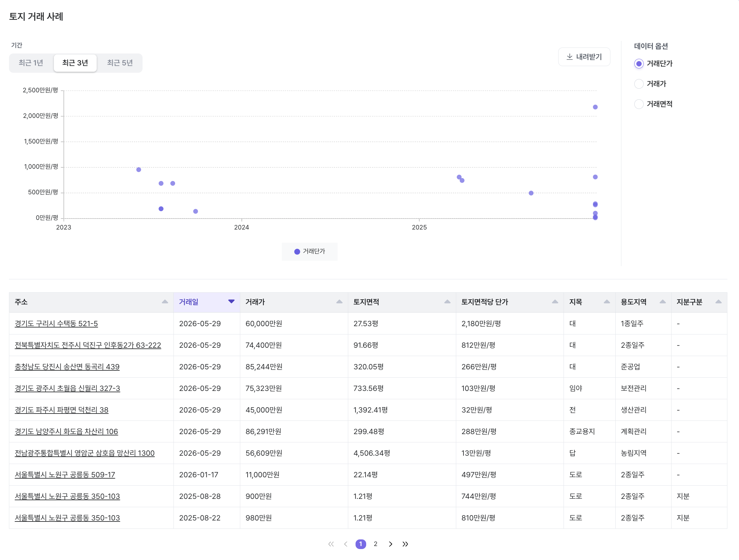The image size is (739, 560).
Task: Go to next page chevron
Action: (390, 544)
